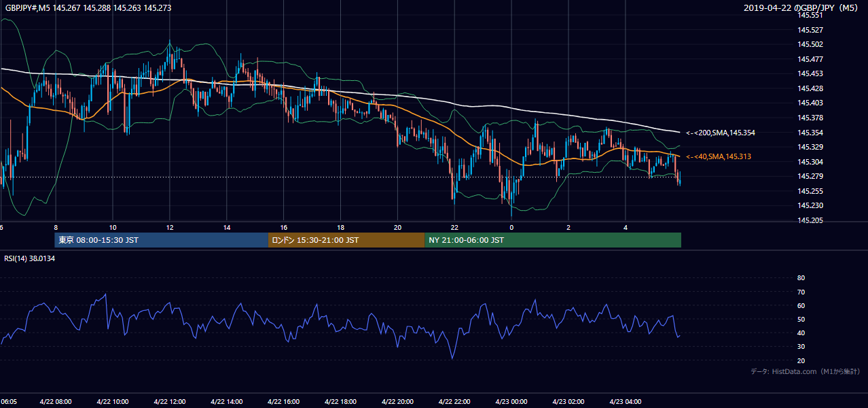Click the 4/22 10:00 time axis label

(113, 402)
